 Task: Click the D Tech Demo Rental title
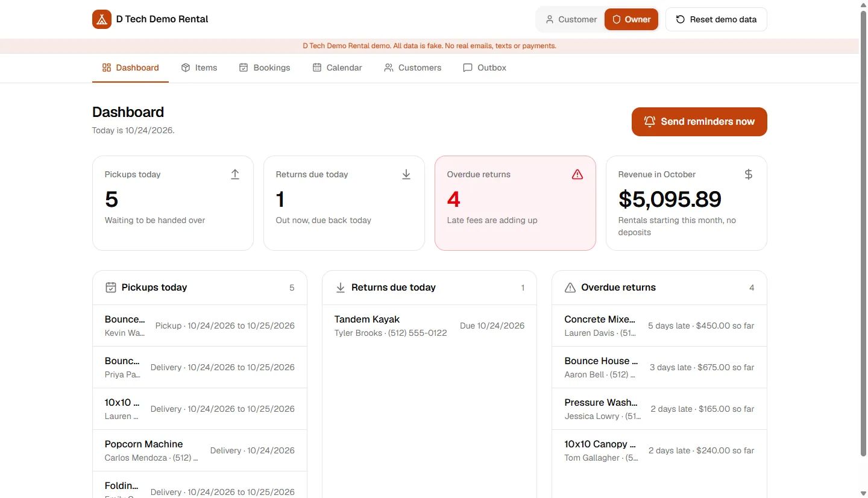(162, 19)
